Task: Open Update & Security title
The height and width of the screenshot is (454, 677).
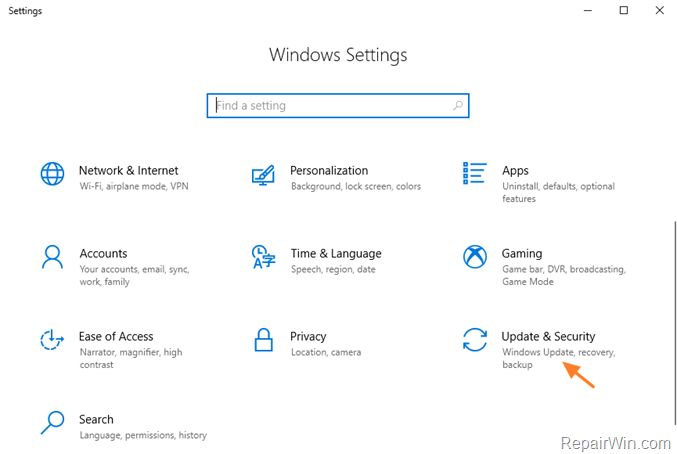Action: pyautogui.click(x=548, y=337)
